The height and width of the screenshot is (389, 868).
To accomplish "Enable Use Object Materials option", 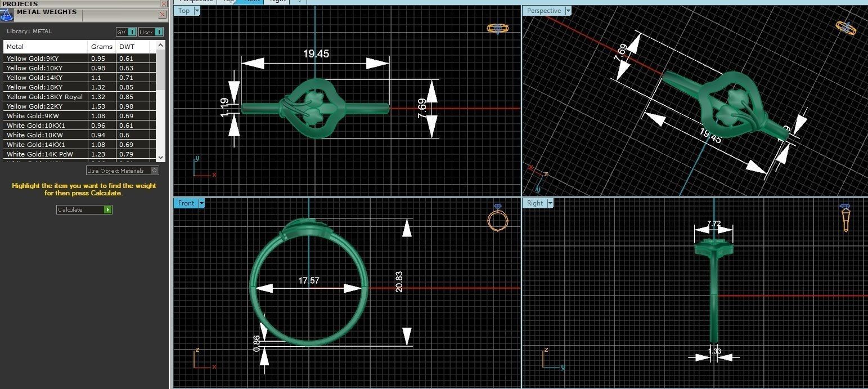I will coord(123,171).
